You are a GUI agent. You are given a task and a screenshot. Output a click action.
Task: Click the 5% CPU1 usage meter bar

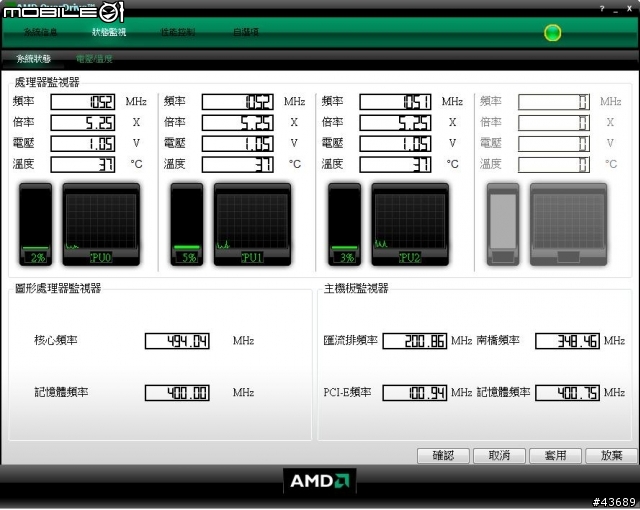point(187,224)
